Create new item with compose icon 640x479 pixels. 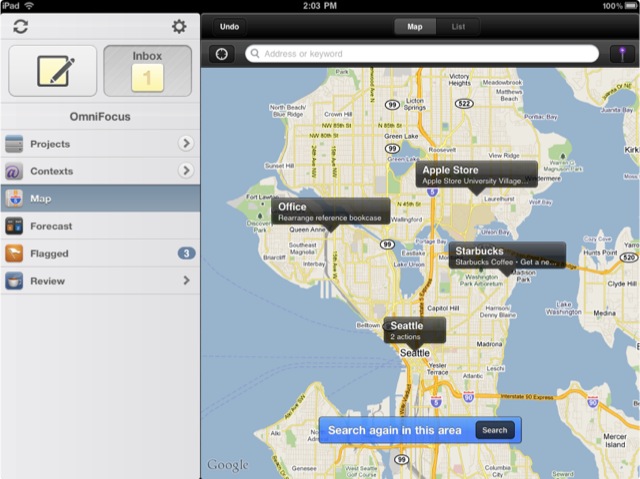53,70
